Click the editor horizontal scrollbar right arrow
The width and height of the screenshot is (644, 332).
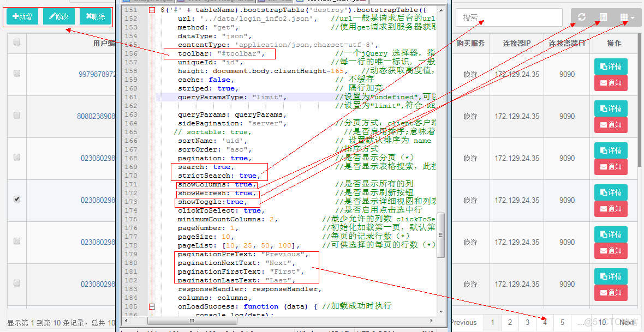(431, 321)
